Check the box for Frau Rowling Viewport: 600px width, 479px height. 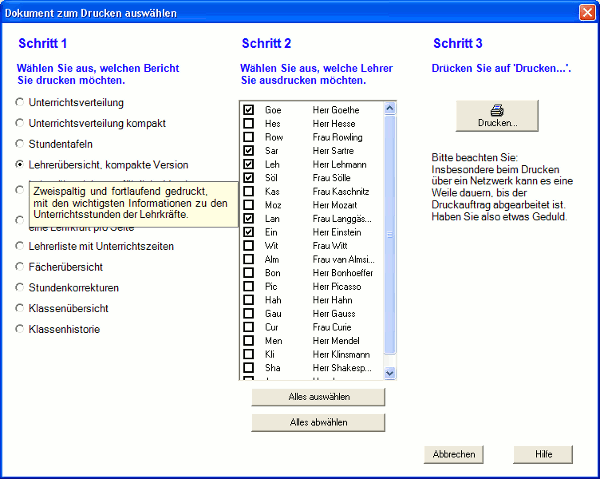249,136
